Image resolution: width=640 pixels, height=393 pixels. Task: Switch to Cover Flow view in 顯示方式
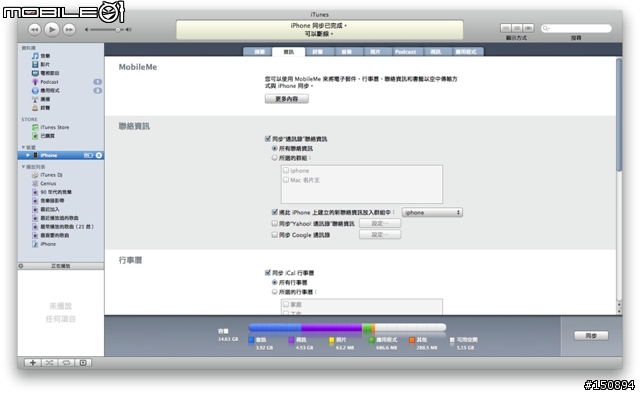(529, 28)
